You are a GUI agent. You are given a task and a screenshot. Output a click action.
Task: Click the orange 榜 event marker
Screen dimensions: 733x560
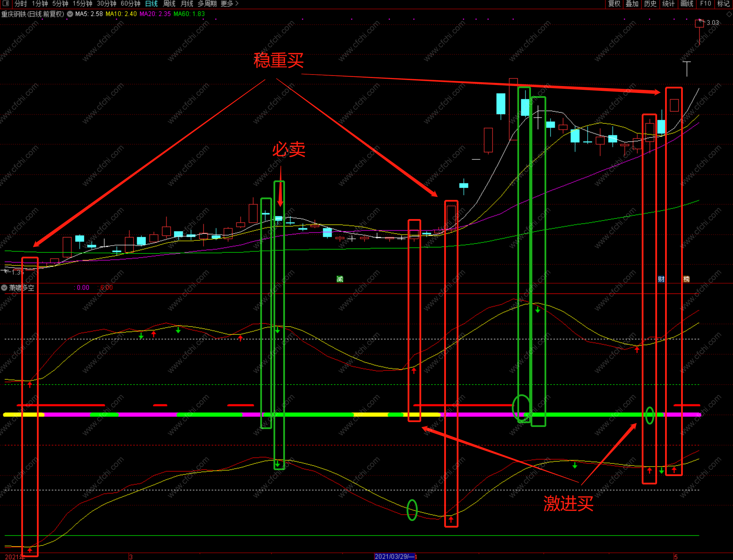[686, 279]
